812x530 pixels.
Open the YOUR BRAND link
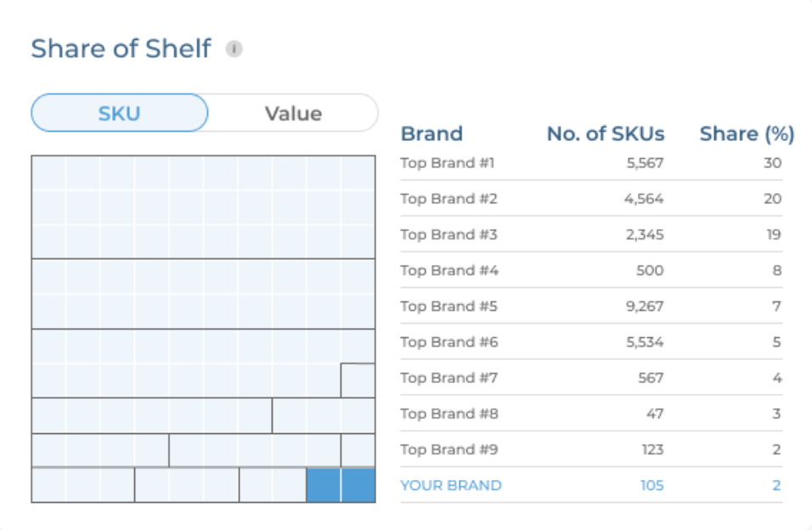(451, 486)
